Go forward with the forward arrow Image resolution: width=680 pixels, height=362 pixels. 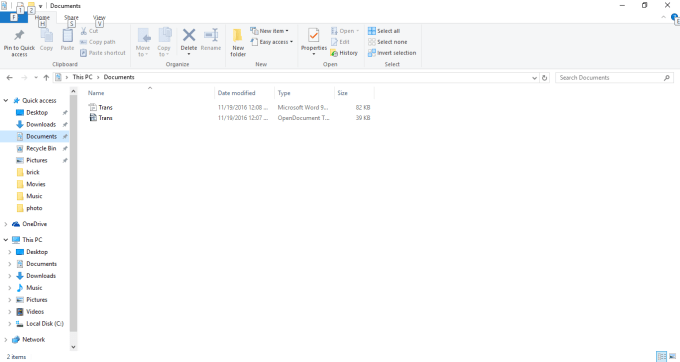pos(24,78)
